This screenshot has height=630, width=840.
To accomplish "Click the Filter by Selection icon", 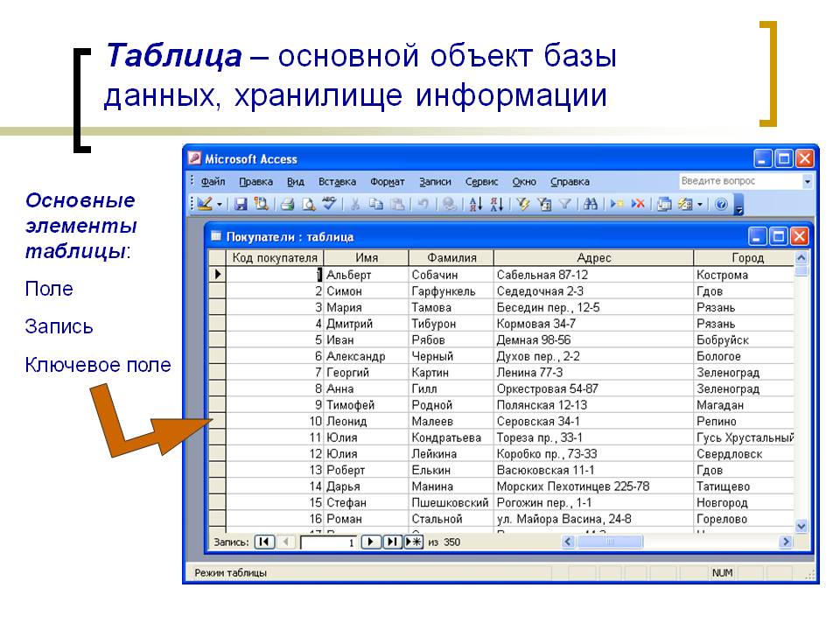I will coord(523,204).
